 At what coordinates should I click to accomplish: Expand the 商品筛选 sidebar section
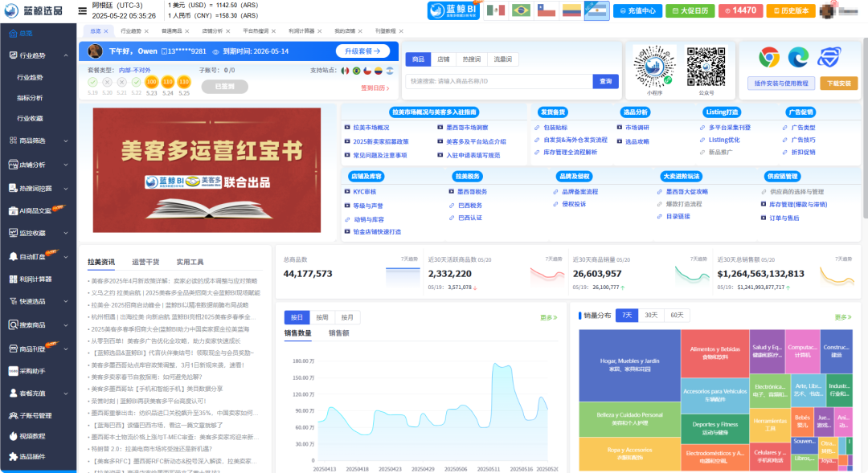tap(66, 141)
